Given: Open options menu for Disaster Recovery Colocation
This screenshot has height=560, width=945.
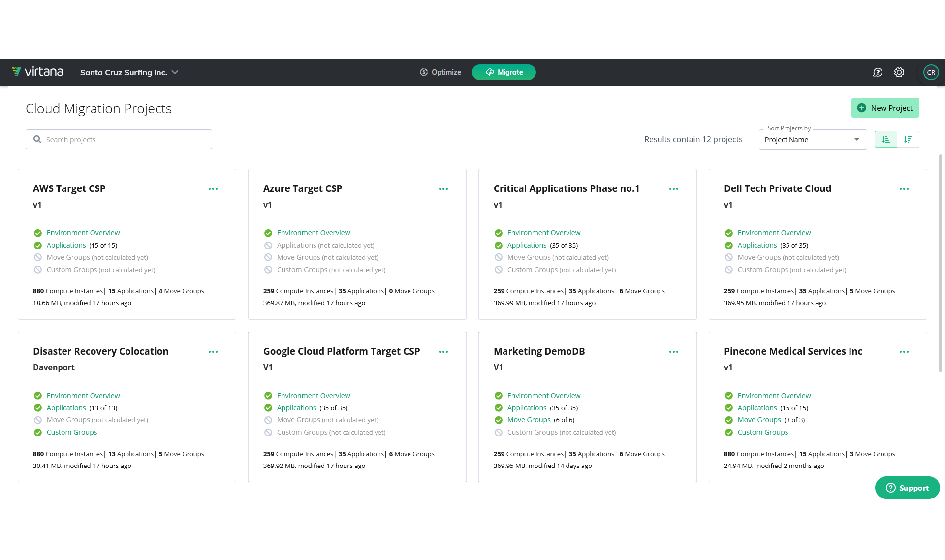Looking at the screenshot, I should pos(213,352).
